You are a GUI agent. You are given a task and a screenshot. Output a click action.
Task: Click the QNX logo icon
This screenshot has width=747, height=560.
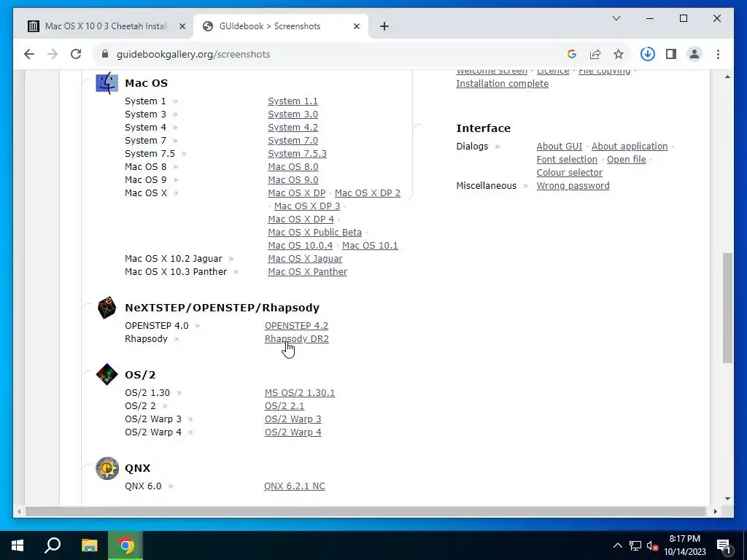(107, 468)
